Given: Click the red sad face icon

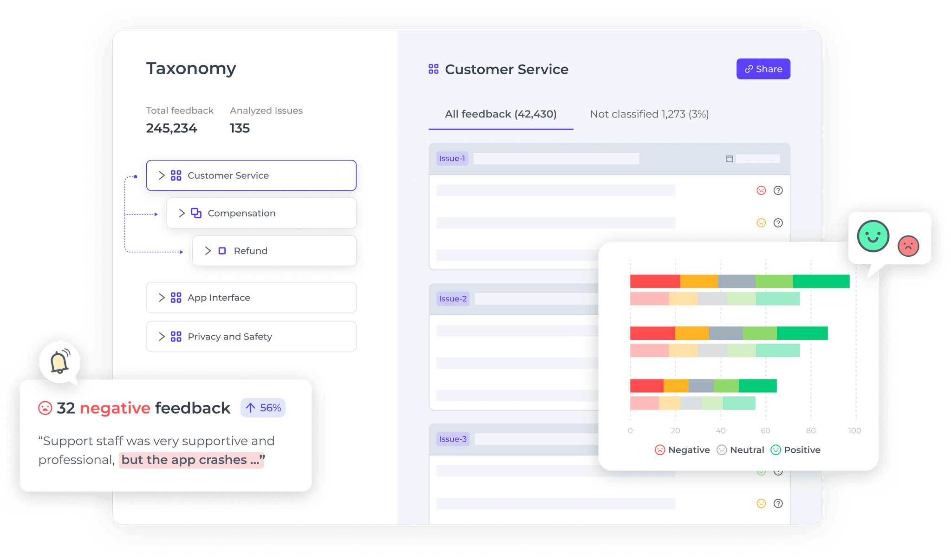Looking at the screenshot, I should tap(909, 247).
